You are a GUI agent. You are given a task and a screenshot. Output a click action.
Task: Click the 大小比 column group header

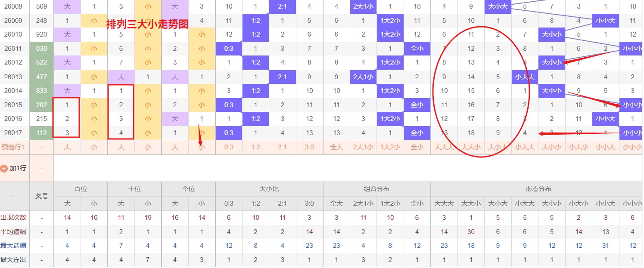[269, 189]
